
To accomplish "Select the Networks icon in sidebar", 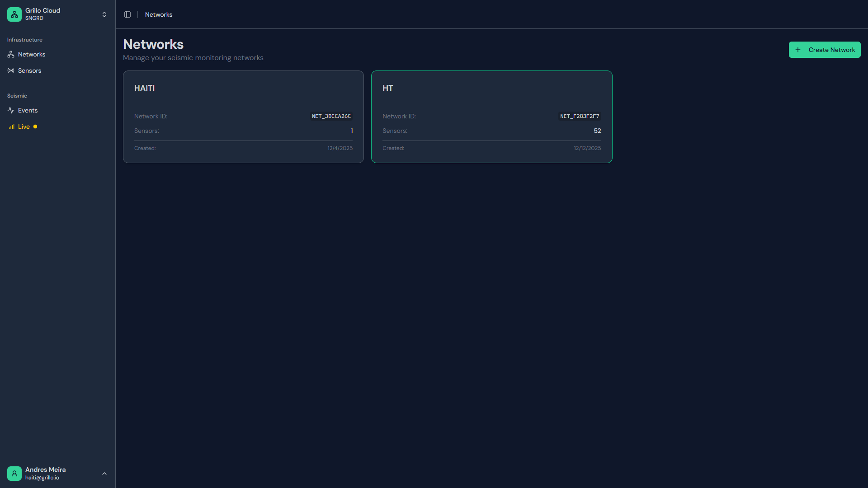I will pos(11,54).
